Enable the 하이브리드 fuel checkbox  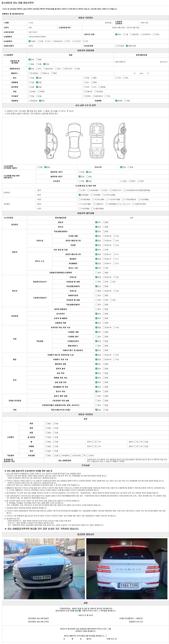pos(53,41)
